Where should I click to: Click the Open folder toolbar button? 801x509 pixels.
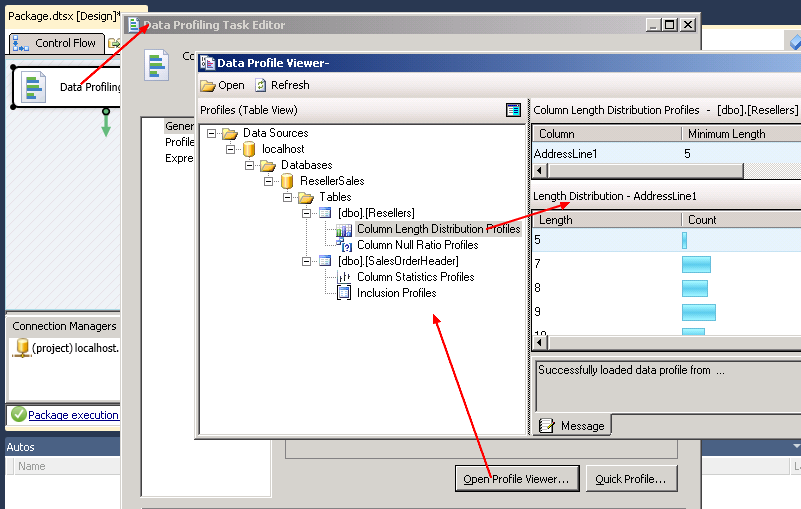(222, 85)
